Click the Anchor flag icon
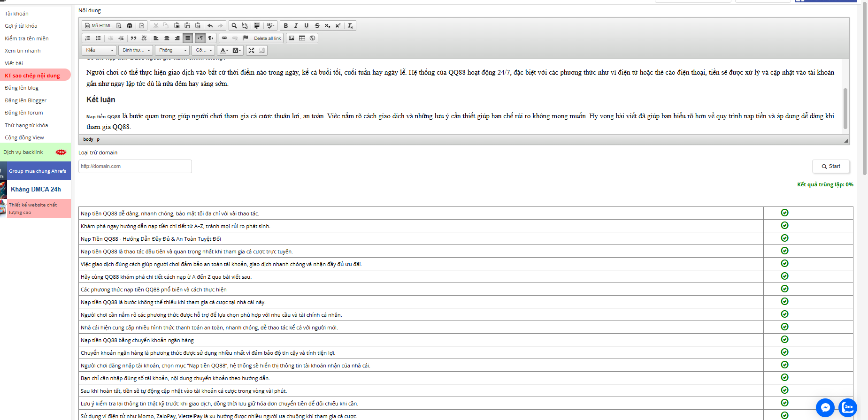Image resolution: width=868 pixels, height=420 pixels. click(245, 38)
